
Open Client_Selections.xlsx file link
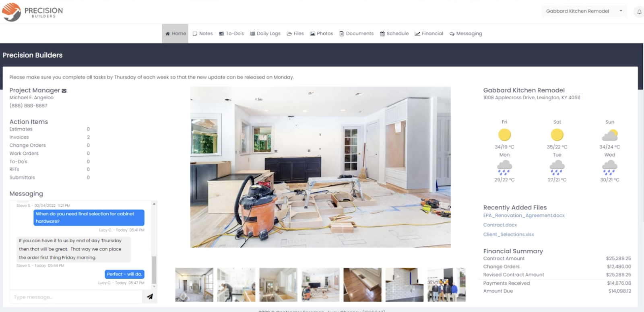(x=508, y=234)
